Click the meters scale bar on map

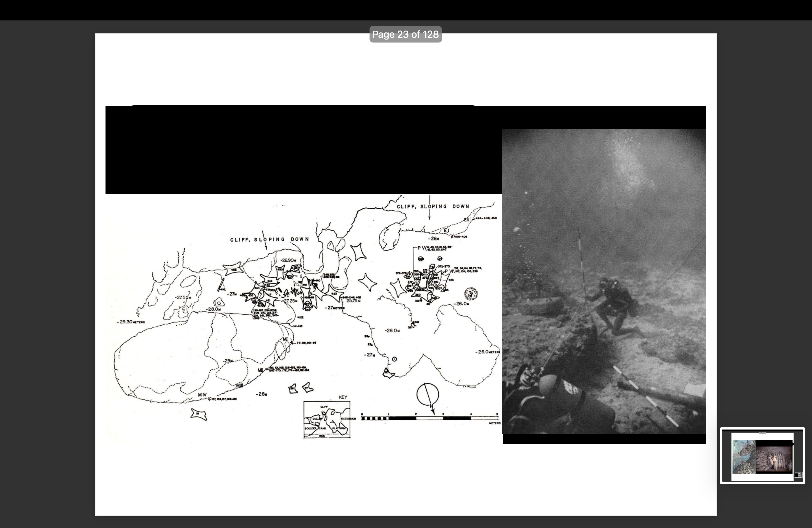tap(429, 418)
